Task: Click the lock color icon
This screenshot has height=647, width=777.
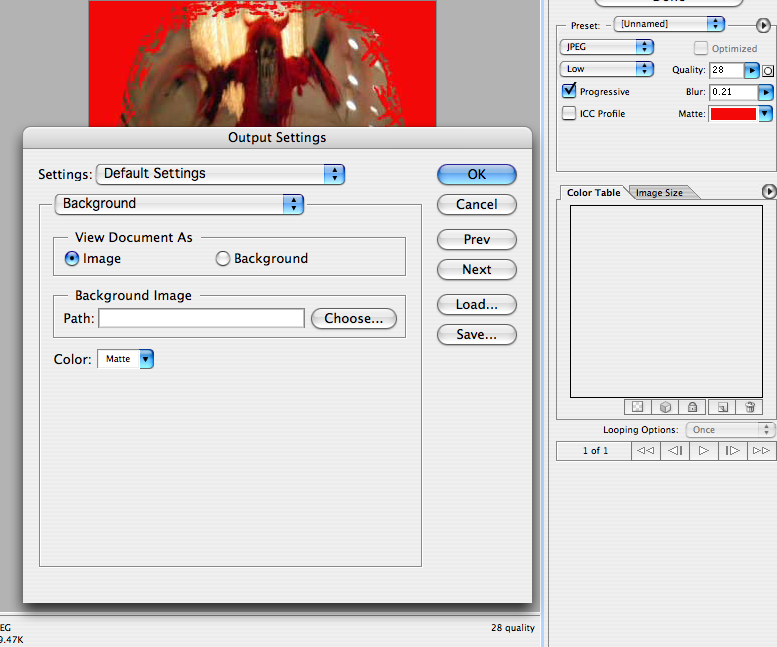Action: (691, 407)
